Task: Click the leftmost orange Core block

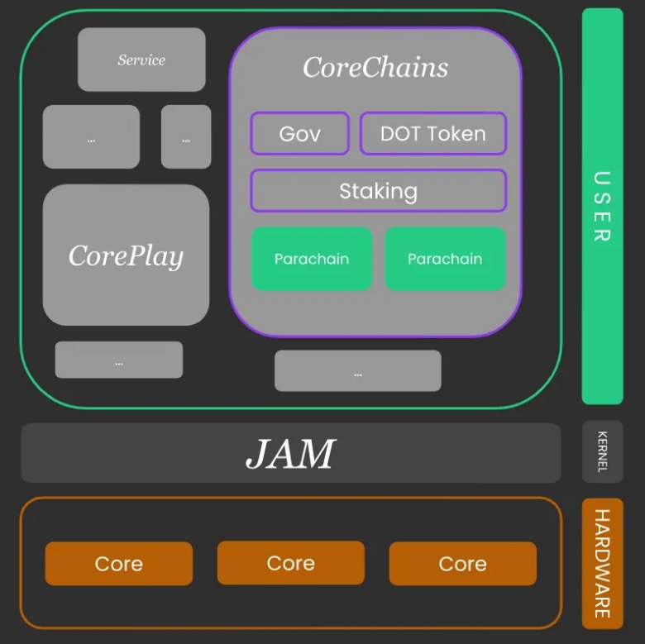Action: (119, 564)
